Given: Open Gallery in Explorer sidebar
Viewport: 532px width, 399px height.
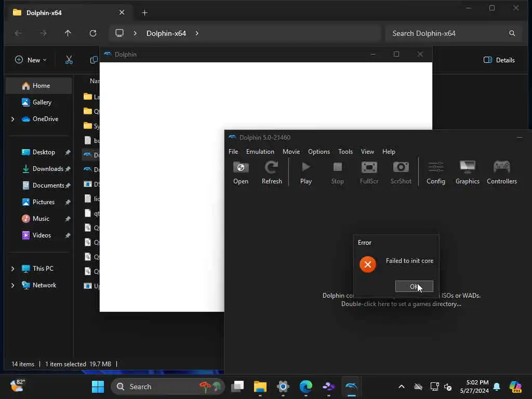Looking at the screenshot, I should tap(38, 102).
